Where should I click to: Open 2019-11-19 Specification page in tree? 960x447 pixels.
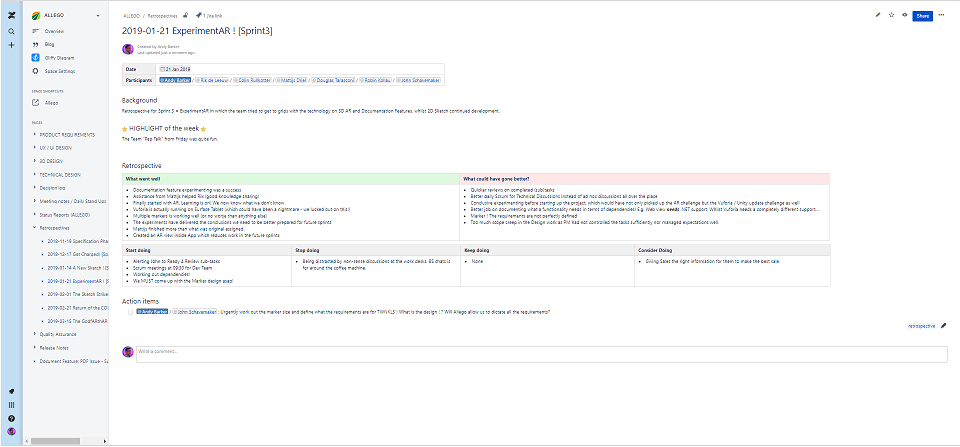[x=78, y=241]
